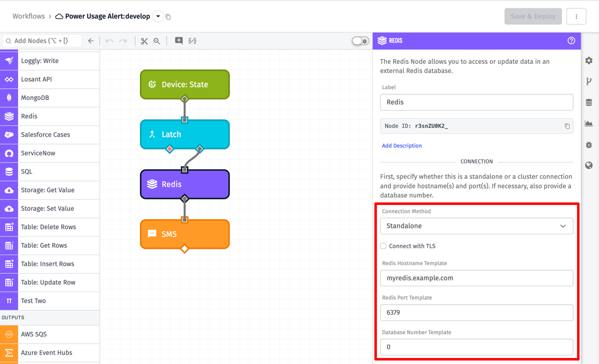
Task: Select ServiceNow node in palette
Action: [50, 153]
